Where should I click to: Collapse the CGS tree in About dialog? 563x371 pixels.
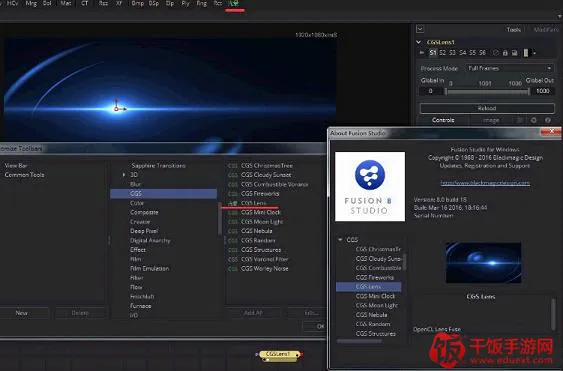coord(340,240)
